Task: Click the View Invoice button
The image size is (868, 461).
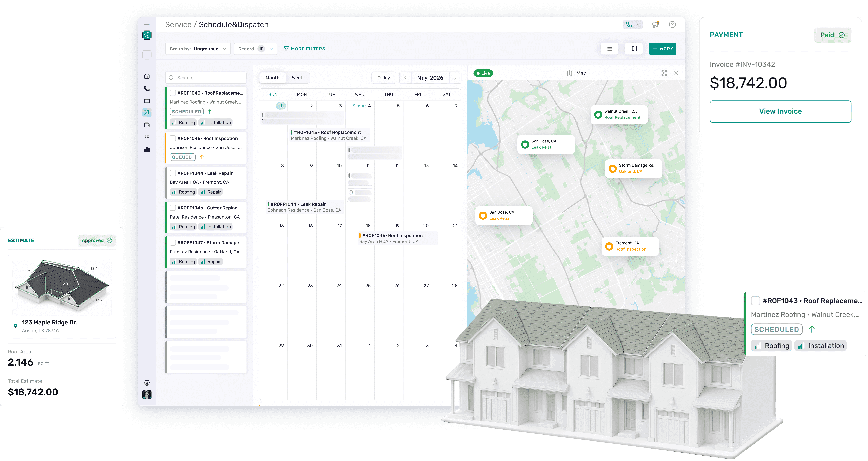Action: (x=780, y=111)
